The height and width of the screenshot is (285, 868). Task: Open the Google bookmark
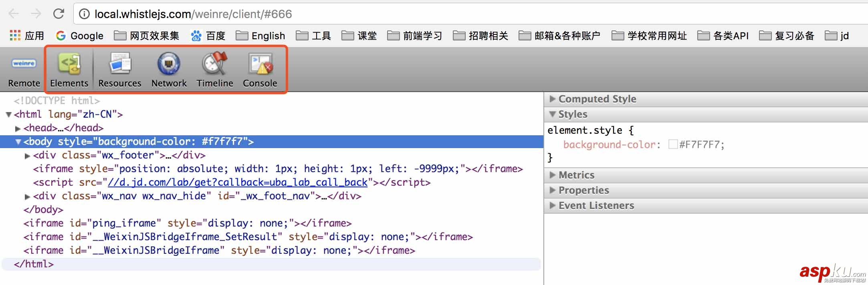(79, 36)
